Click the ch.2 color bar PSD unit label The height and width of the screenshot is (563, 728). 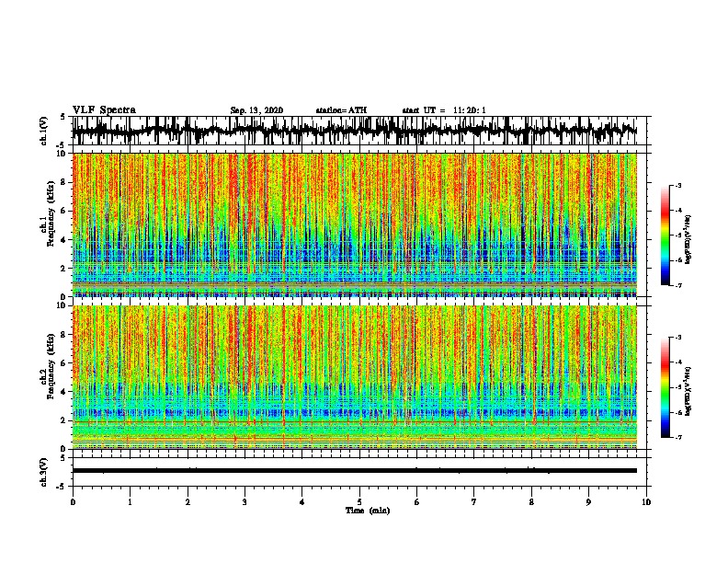[x=688, y=391]
